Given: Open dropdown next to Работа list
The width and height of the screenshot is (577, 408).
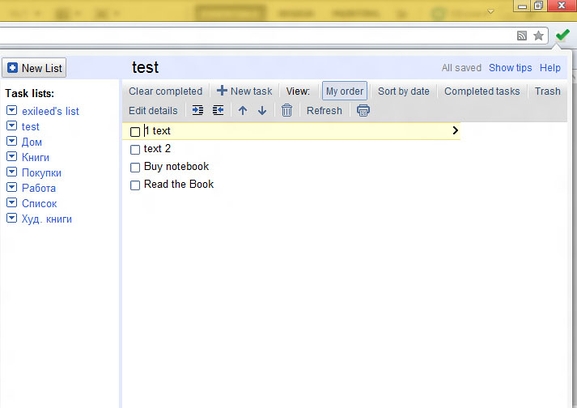Looking at the screenshot, I should 12,187.
